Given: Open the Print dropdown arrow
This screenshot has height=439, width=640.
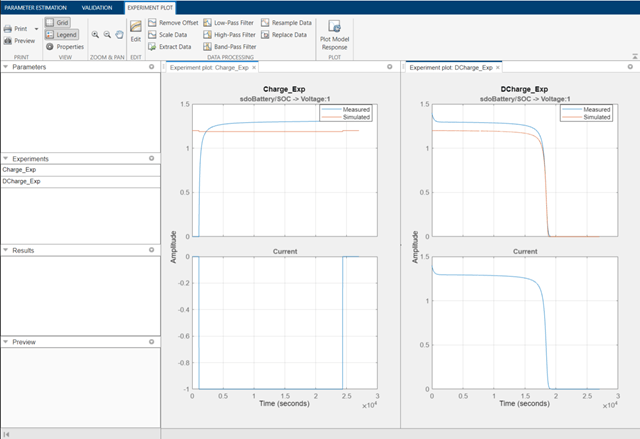Looking at the screenshot, I should (36, 29).
